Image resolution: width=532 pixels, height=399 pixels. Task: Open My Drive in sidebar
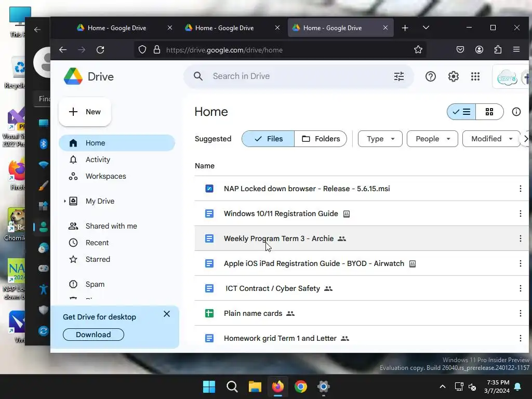117,201
